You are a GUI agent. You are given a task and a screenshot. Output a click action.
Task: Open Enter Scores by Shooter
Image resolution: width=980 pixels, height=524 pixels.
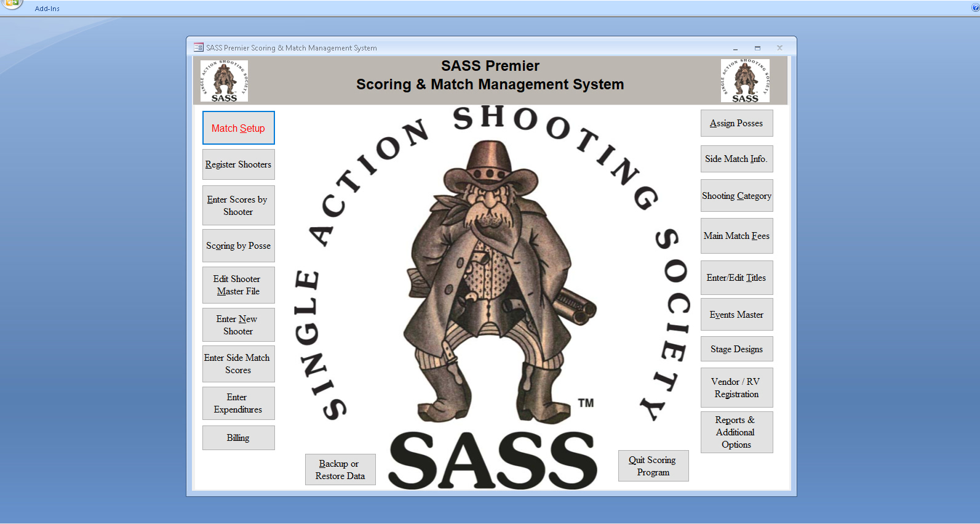238,206
